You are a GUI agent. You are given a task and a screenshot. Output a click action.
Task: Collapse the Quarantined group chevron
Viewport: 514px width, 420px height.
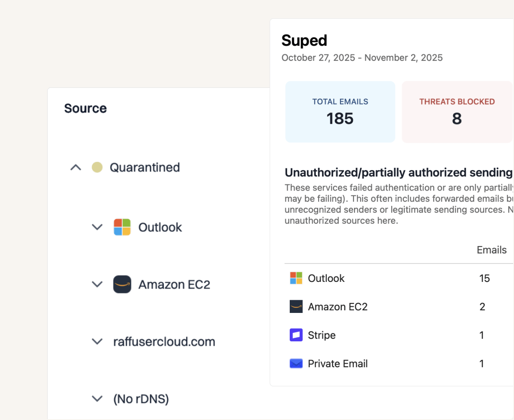pos(76,167)
